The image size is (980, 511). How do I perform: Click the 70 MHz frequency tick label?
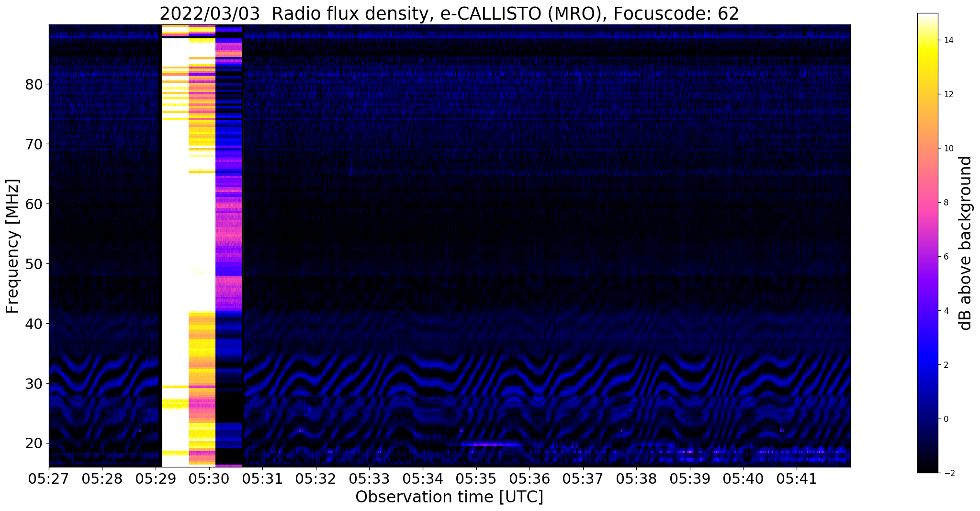coord(34,144)
